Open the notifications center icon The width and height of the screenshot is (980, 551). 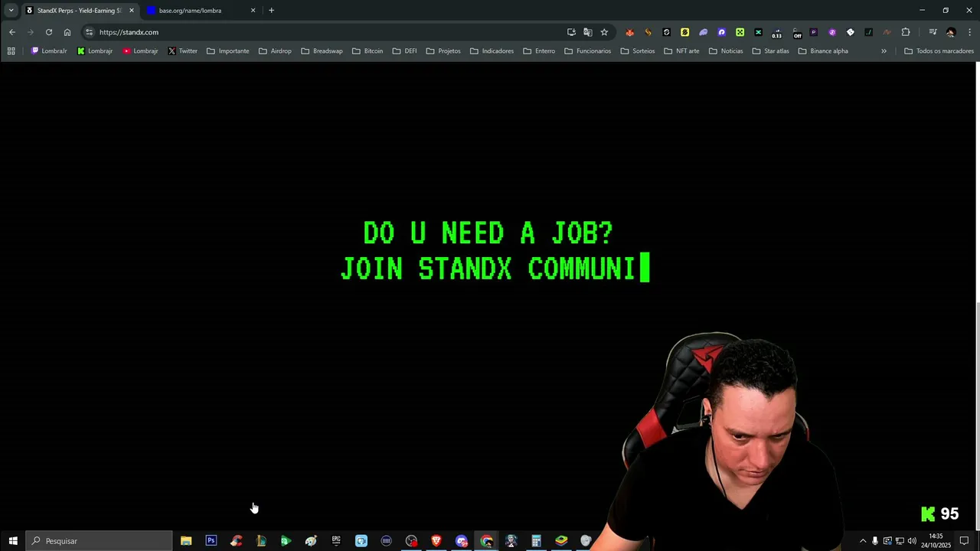coord(964,541)
